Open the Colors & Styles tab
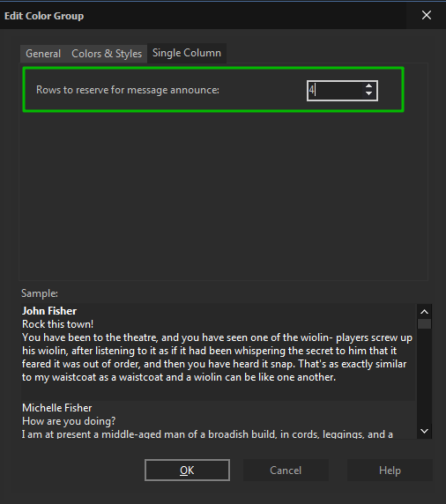 click(107, 54)
